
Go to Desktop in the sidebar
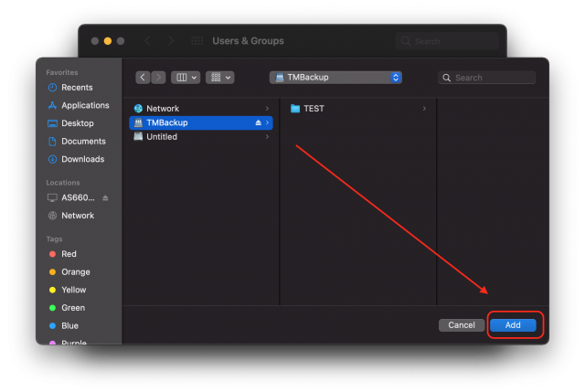tap(77, 123)
